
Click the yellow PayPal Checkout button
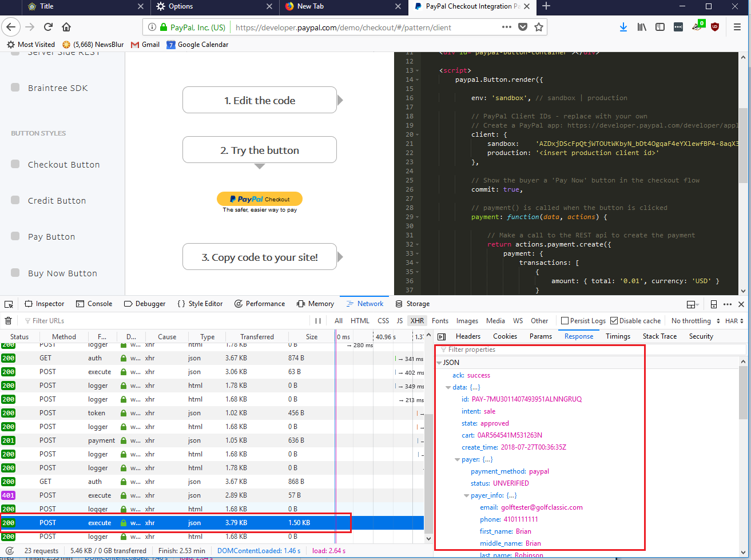pyautogui.click(x=260, y=199)
